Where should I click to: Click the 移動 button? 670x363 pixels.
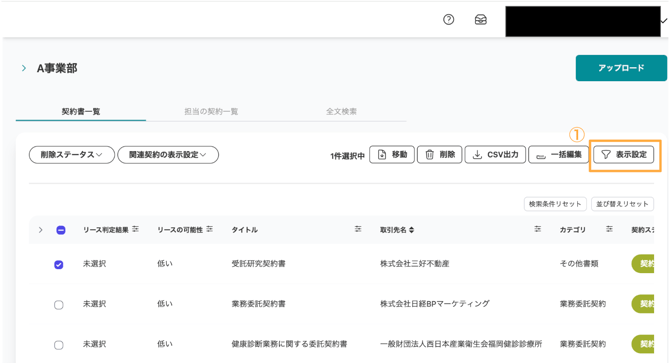pos(392,155)
